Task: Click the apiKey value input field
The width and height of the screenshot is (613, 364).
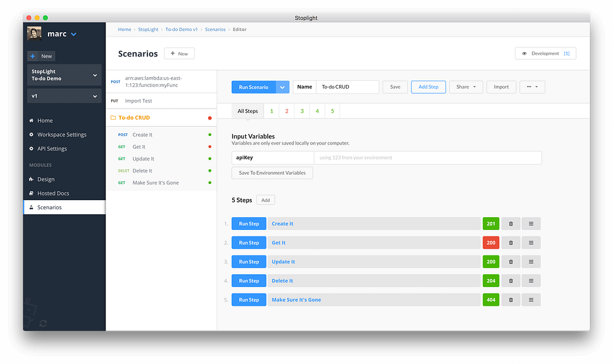Action: [427, 158]
